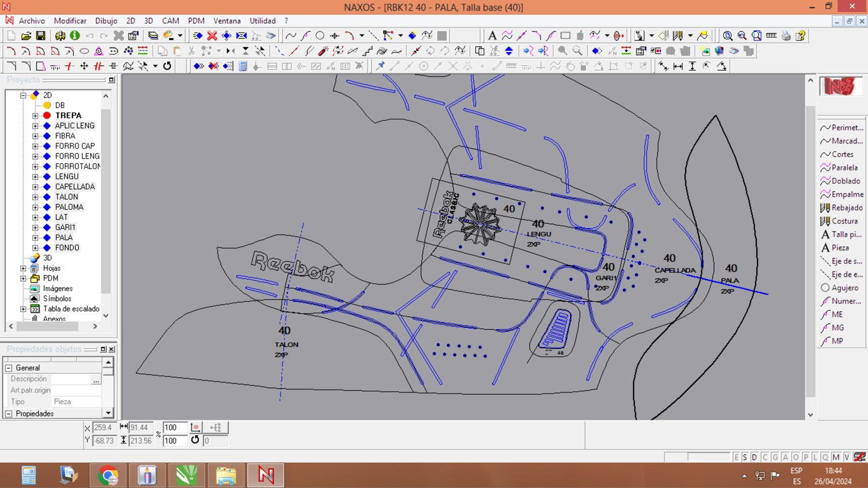Select the ellipse tool in second toolbar row

pyautogui.click(x=84, y=51)
